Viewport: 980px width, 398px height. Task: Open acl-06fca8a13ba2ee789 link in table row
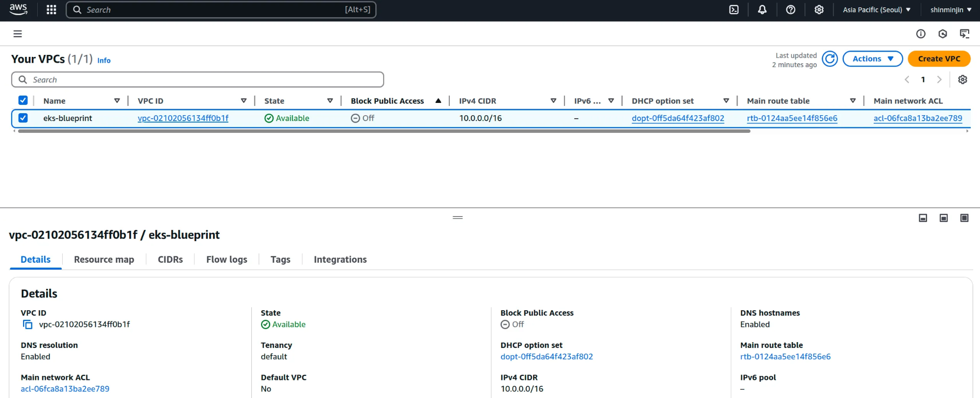pos(918,118)
